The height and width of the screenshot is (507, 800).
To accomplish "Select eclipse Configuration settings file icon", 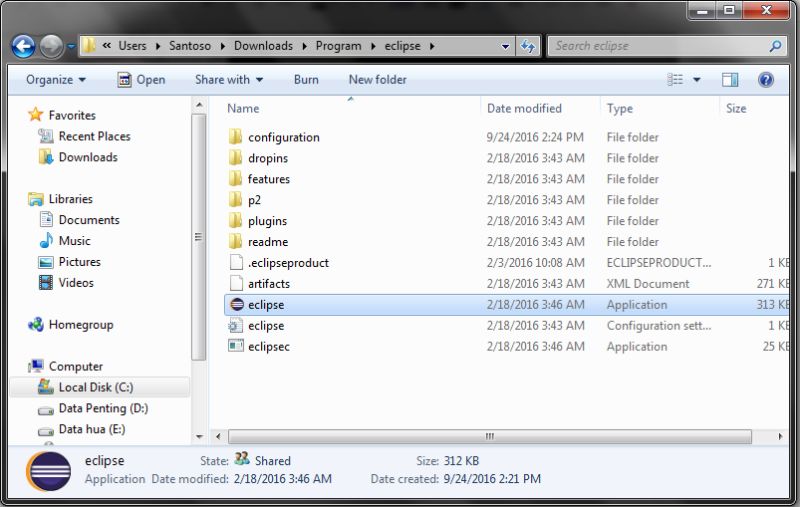I will (235, 325).
